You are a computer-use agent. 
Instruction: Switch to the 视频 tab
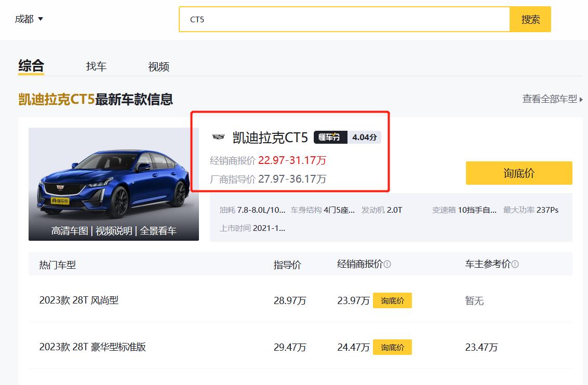tap(158, 66)
